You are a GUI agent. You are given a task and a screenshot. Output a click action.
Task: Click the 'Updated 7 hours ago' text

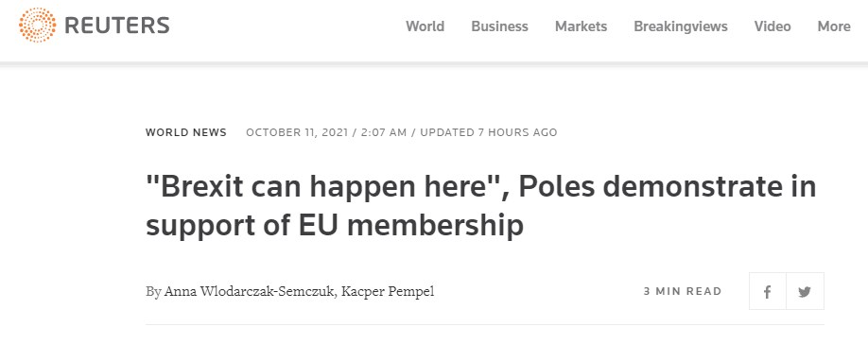[x=488, y=132]
